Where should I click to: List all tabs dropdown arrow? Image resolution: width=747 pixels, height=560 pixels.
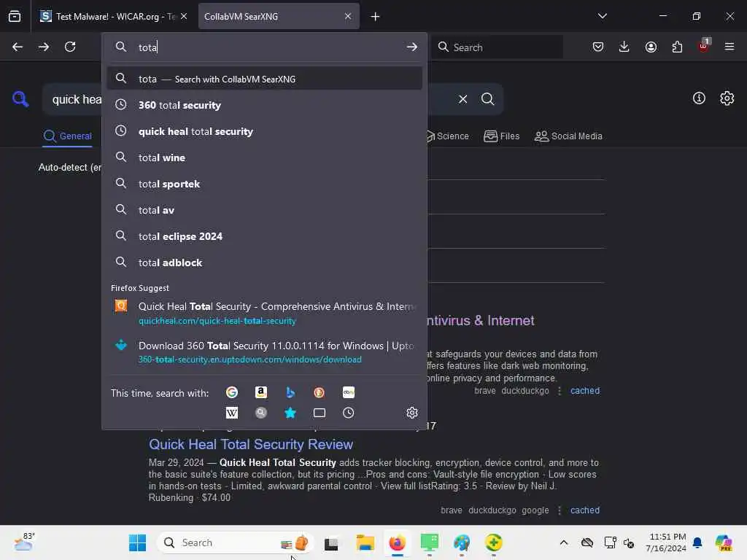pyautogui.click(x=602, y=16)
